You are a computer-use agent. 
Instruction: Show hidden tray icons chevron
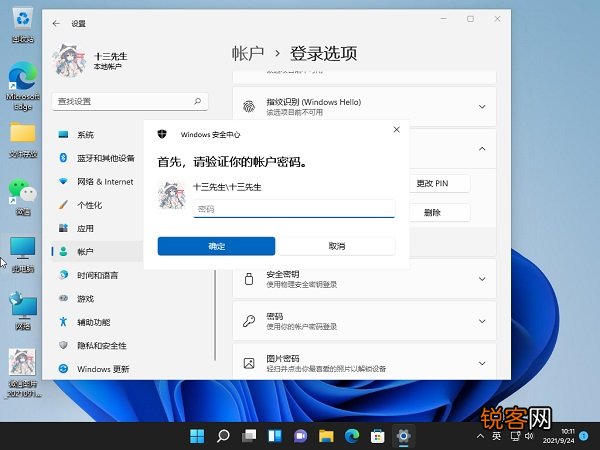click(481, 436)
